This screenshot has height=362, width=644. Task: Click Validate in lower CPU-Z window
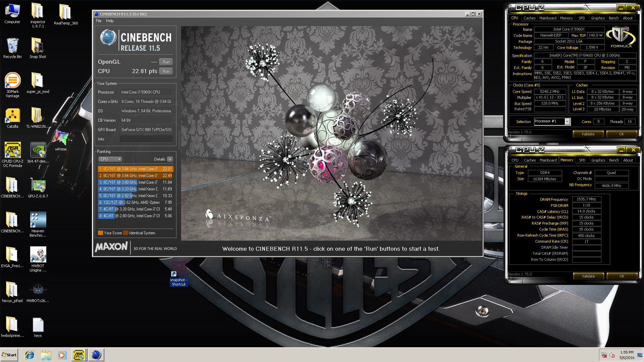click(588, 276)
